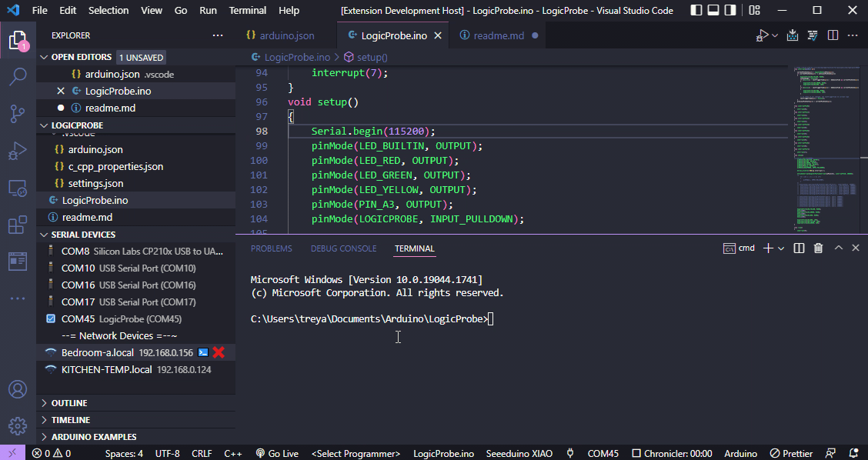The height and width of the screenshot is (460, 868).
Task: Click the code minimap overview
Action: tap(826, 149)
